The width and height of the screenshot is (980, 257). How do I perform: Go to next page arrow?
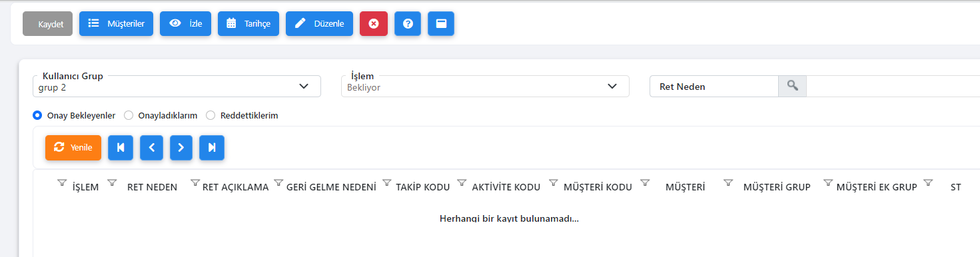181,148
